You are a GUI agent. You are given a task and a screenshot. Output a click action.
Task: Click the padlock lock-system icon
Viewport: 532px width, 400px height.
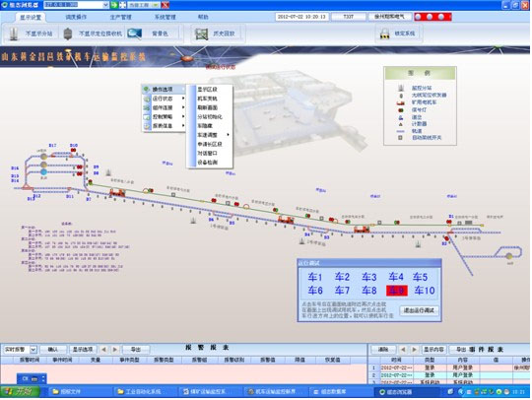tap(385, 33)
